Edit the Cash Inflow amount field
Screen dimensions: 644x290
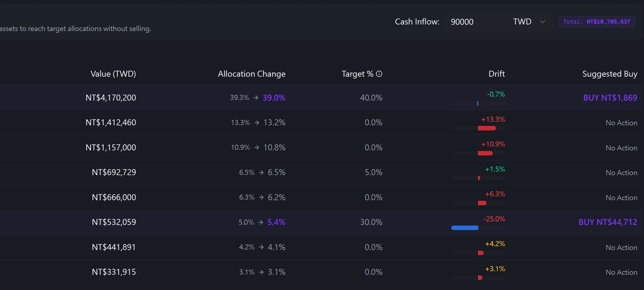(x=476, y=22)
